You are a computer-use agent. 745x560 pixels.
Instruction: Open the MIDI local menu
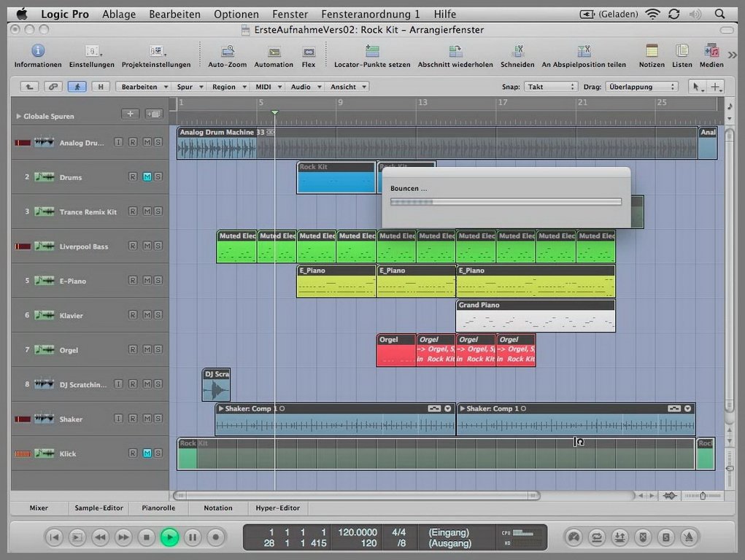pyautogui.click(x=268, y=87)
